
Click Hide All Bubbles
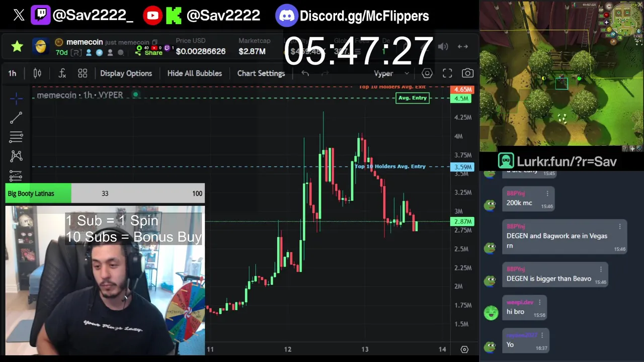[194, 73]
